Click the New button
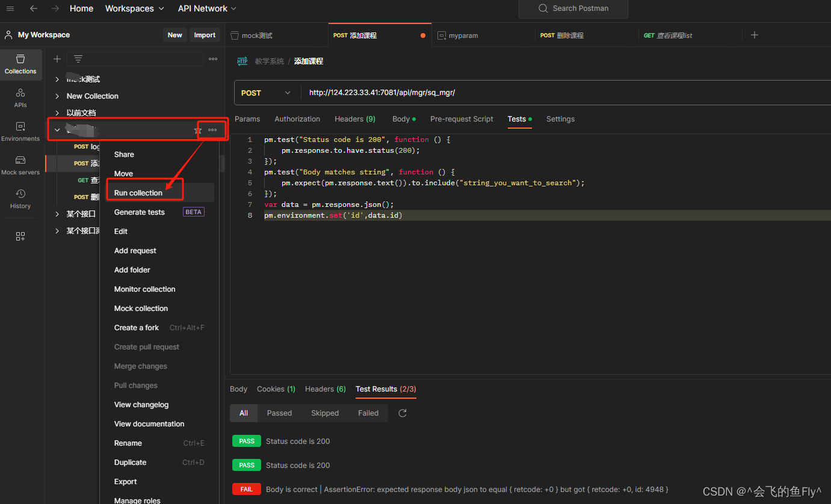This screenshot has width=831, height=504. (x=175, y=35)
